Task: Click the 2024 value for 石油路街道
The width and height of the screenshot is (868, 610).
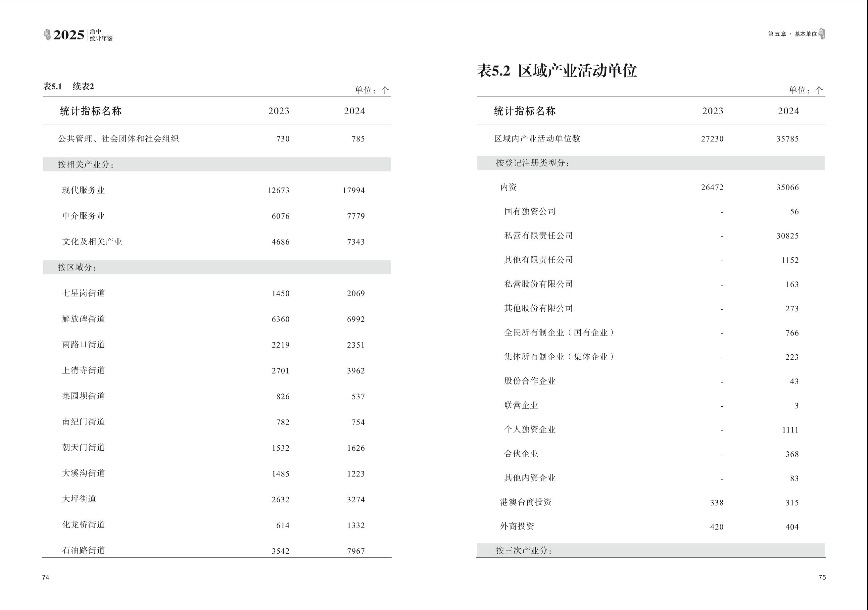Action: point(356,551)
